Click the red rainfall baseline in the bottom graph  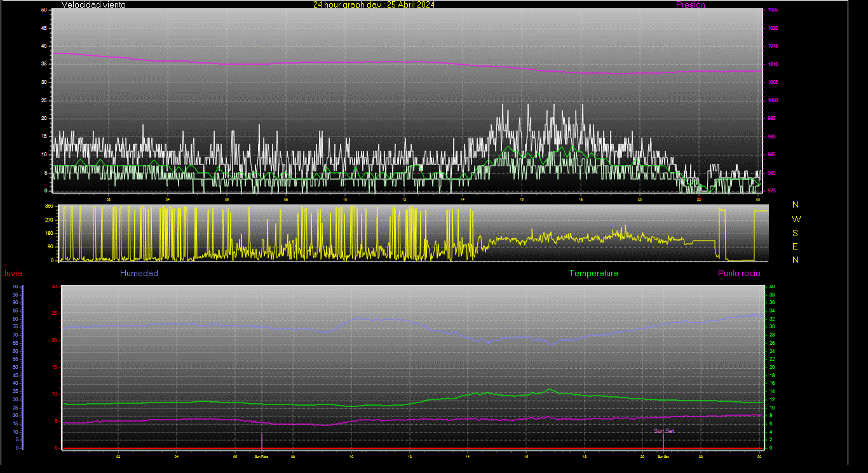pos(413,448)
